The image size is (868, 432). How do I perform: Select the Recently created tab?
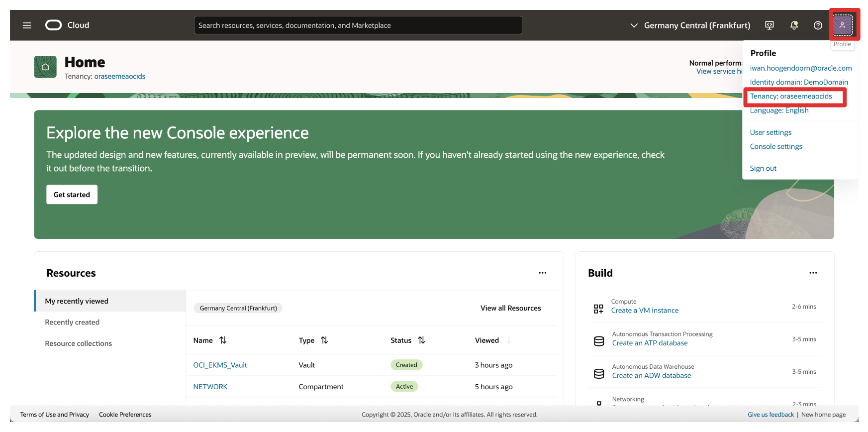click(x=73, y=323)
